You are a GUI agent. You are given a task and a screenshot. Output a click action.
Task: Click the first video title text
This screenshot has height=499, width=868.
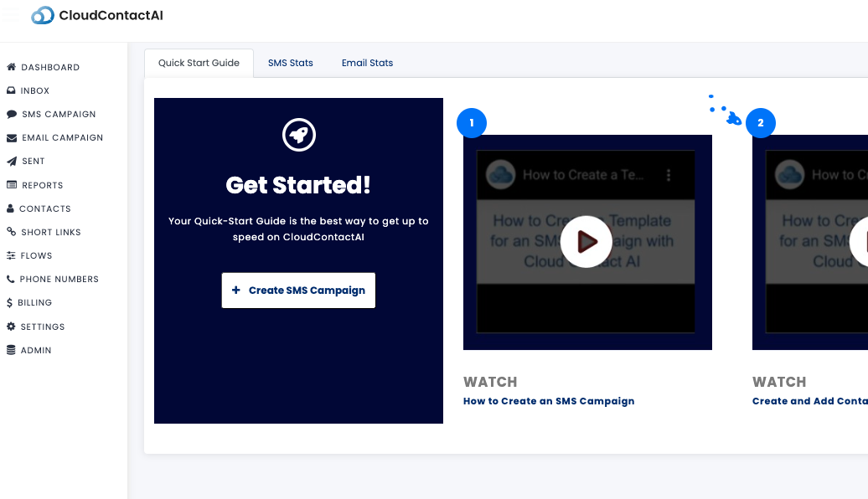pyautogui.click(x=583, y=175)
